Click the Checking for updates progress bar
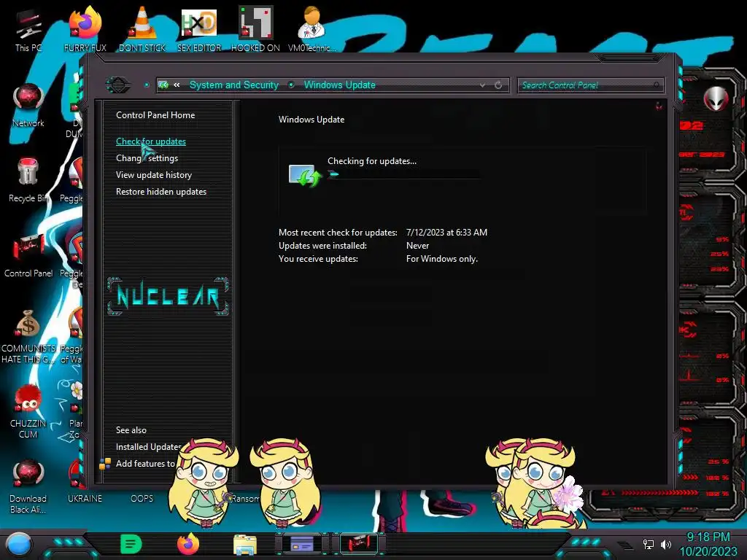Viewport: 747px width, 560px height. pos(404,174)
